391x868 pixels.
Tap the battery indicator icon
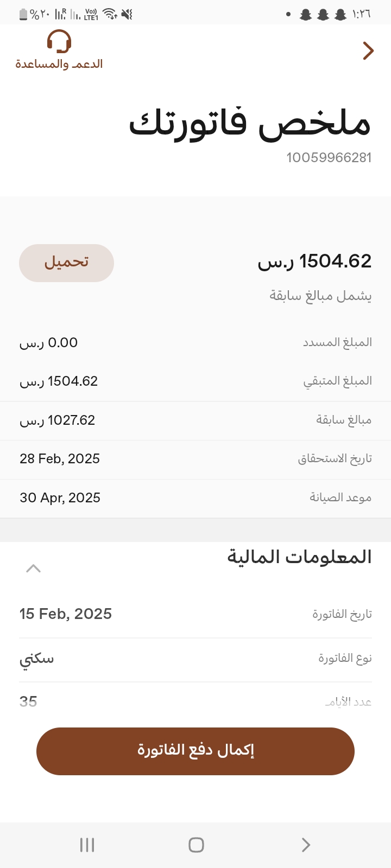click(x=23, y=15)
